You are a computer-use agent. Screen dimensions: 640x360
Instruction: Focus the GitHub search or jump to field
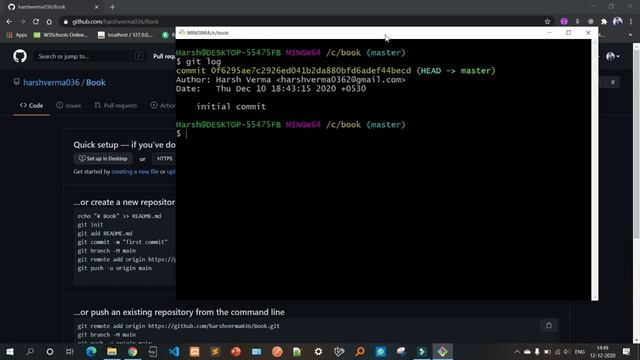(90, 56)
